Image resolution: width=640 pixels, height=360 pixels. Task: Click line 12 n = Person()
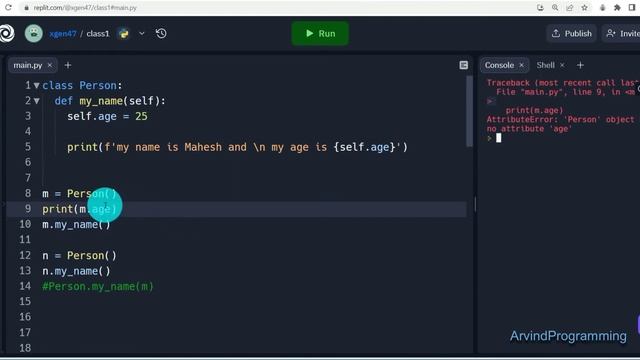[79, 256]
